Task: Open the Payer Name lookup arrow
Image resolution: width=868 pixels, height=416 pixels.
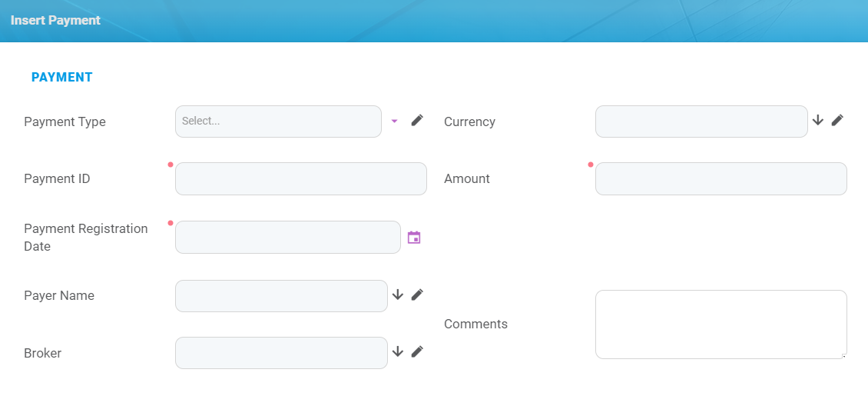Action: pos(398,295)
